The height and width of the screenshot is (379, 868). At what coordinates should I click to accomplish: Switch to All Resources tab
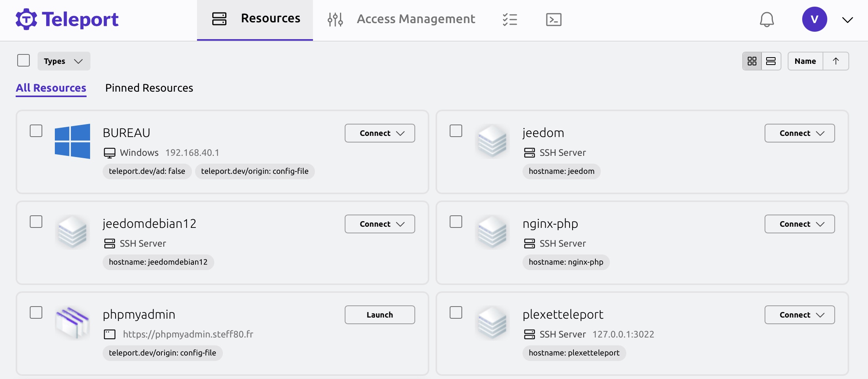[51, 88]
